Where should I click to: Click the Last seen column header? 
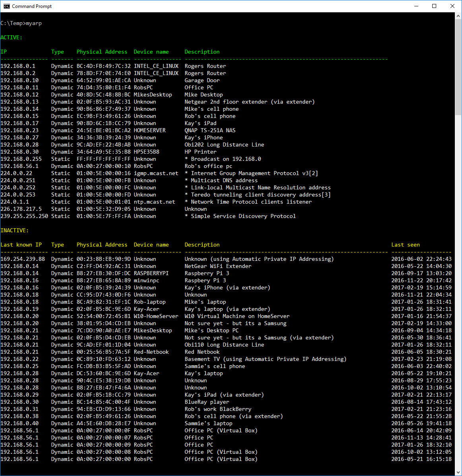[x=406, y=245]
